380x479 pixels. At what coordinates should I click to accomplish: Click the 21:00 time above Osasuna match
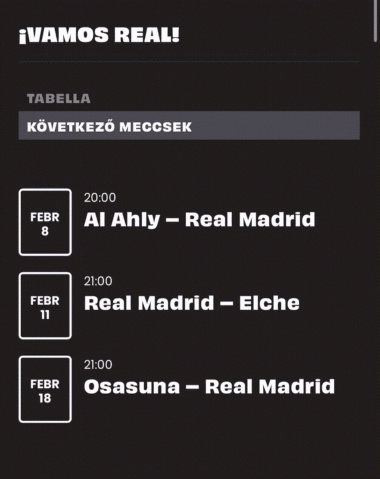98,365
